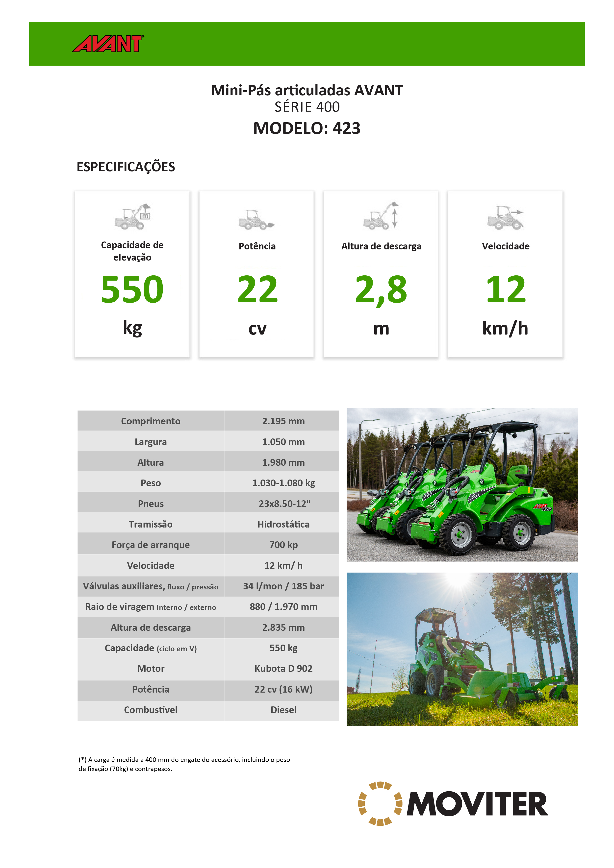Click the 'Capacidade de elevação' card label
Image resolution: width=614 pixels, height=868 pixels.
click(132, 251)
